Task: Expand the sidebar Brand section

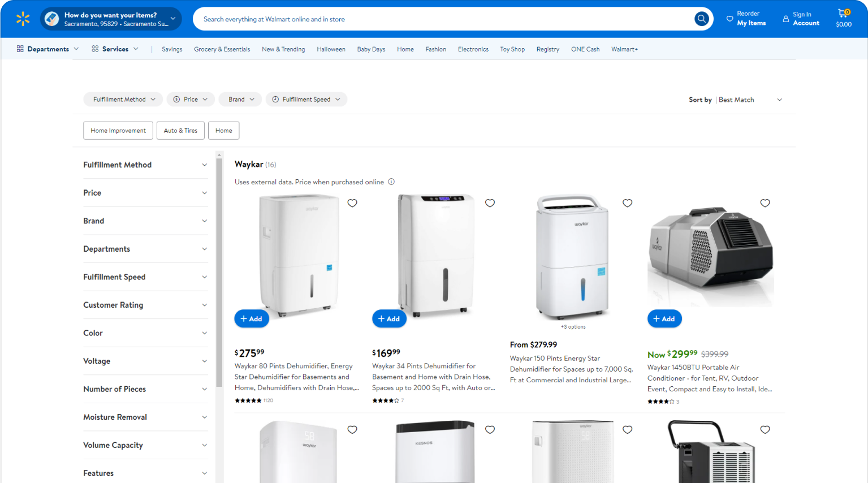Action: (x=145, y=221)
